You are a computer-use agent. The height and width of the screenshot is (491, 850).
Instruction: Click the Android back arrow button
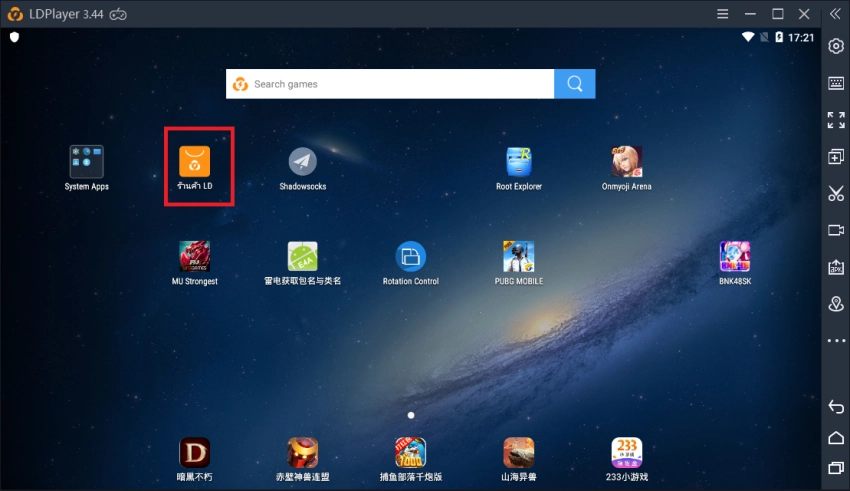[x=836, y=406]
